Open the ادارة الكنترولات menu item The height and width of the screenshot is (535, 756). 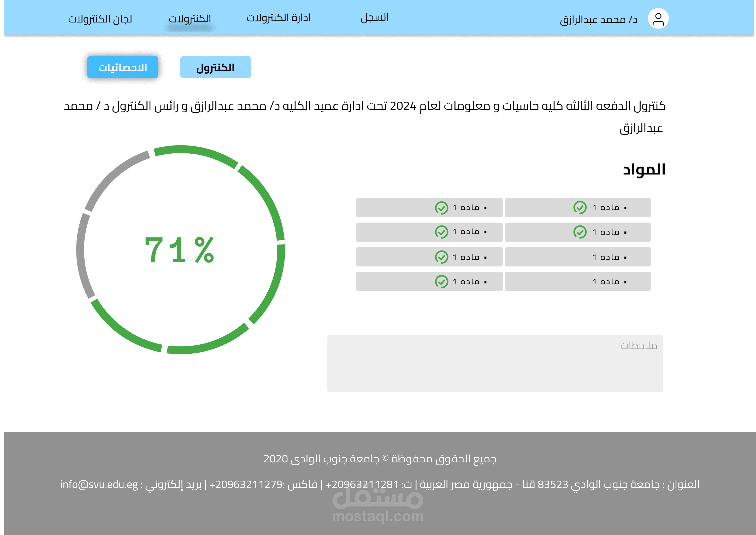[x=279, y=18]
